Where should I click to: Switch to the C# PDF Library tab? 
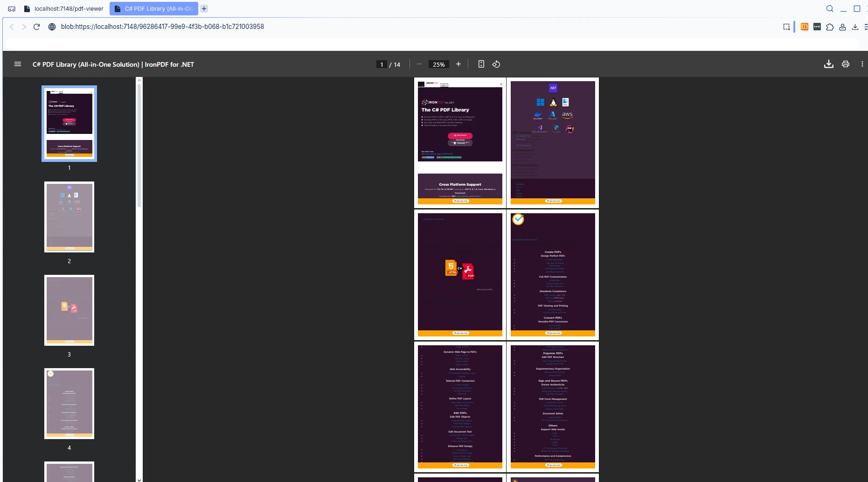point(154,8)
